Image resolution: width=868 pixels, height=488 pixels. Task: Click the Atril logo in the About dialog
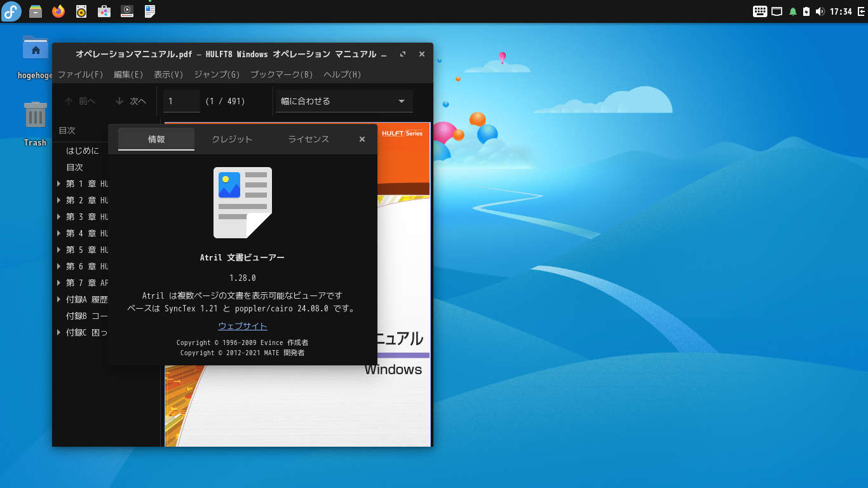click(x=243, y=203)
